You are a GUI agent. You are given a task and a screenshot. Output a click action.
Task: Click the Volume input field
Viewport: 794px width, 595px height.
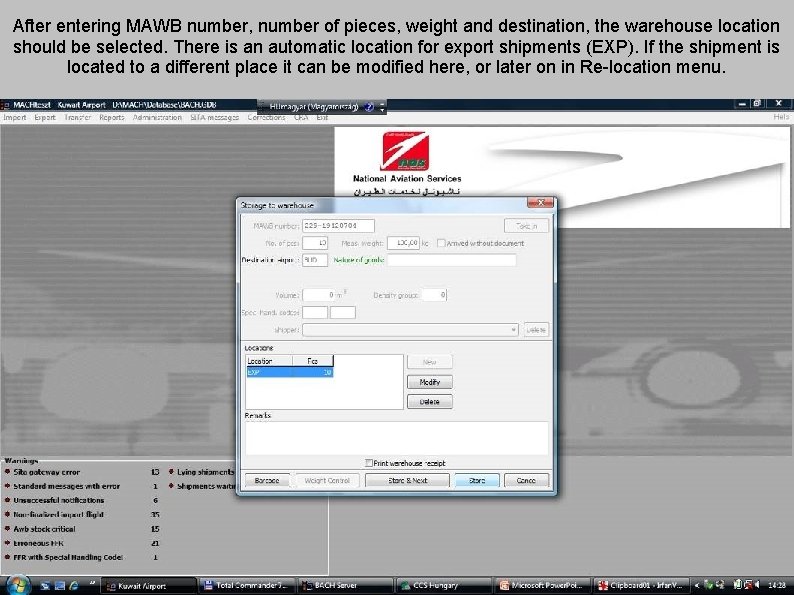[320, 295]
